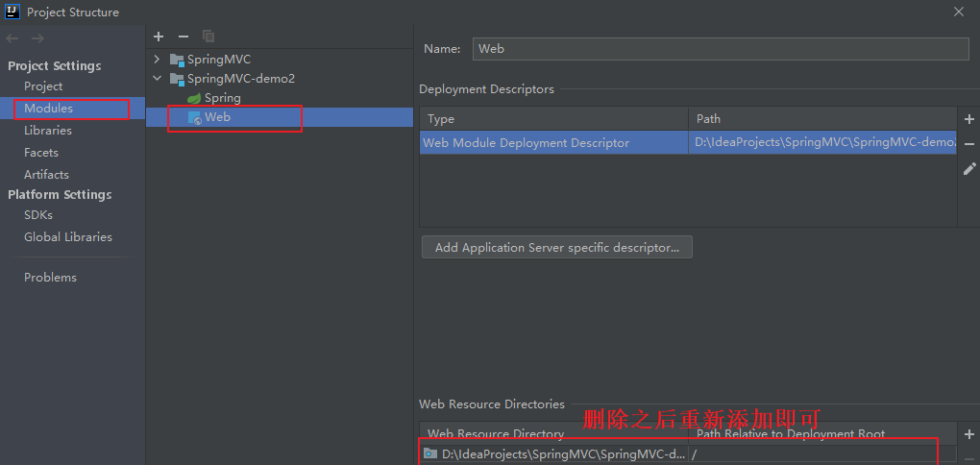The image size is (980, 465).
Task: Open Project settings section
Action: 43,86
